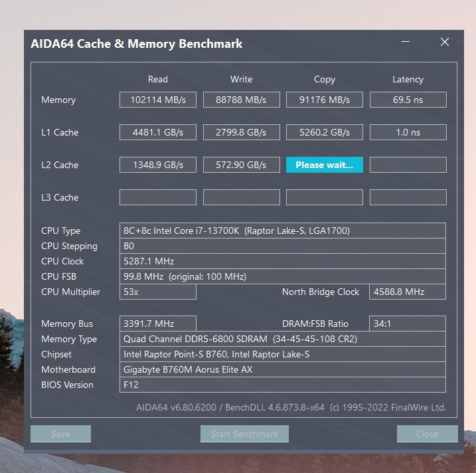Select the empty L3 Cache Read box
The height and width of the screenshot is (473, 476).
(x=158, y=197)
